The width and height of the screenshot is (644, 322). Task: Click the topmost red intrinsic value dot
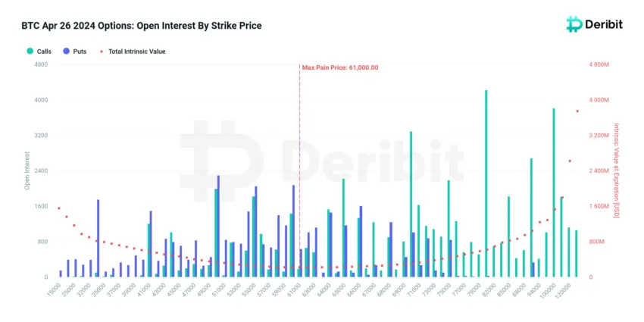pos(577,111)
